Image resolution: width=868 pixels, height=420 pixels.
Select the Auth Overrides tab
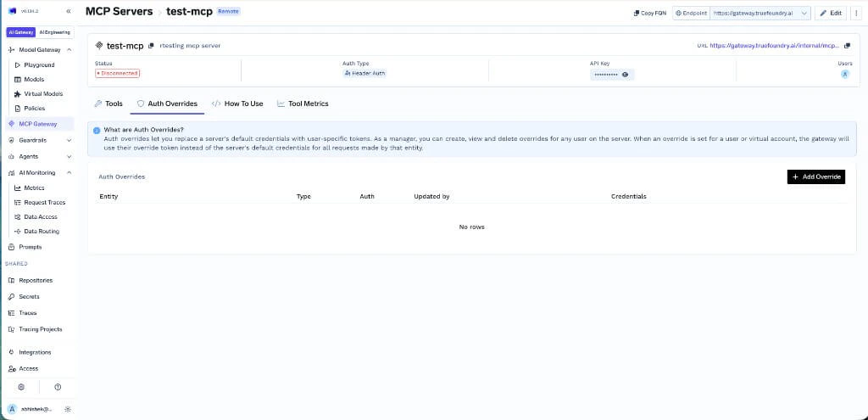tap(167, 104)
